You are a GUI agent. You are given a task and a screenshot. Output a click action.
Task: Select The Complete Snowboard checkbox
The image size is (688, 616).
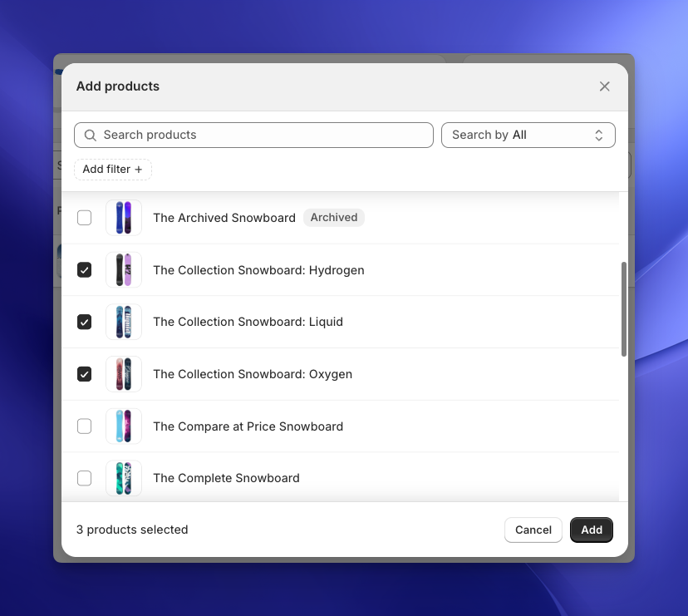click(x=84, y=478)
